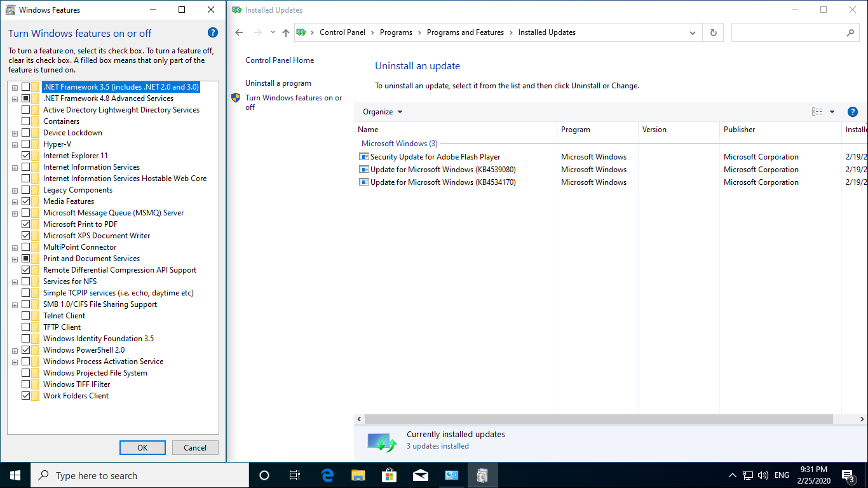
Task: Open view options dropdown arrow
Action: (x=832, y=112)
